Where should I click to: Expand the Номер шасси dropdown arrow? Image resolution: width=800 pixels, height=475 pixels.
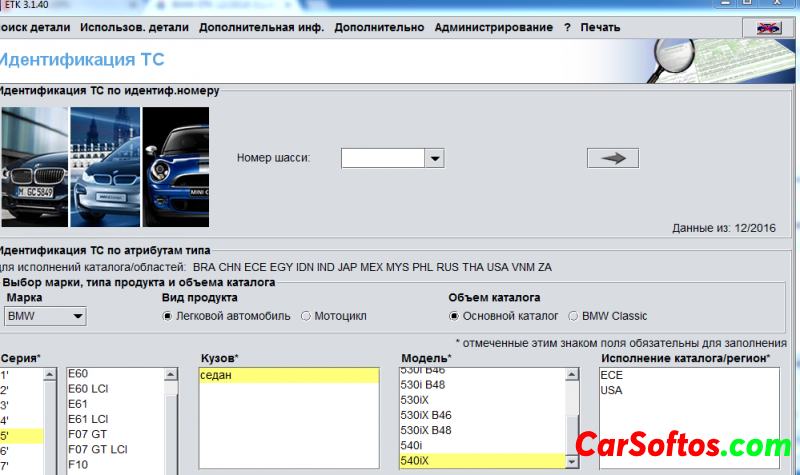434,158
